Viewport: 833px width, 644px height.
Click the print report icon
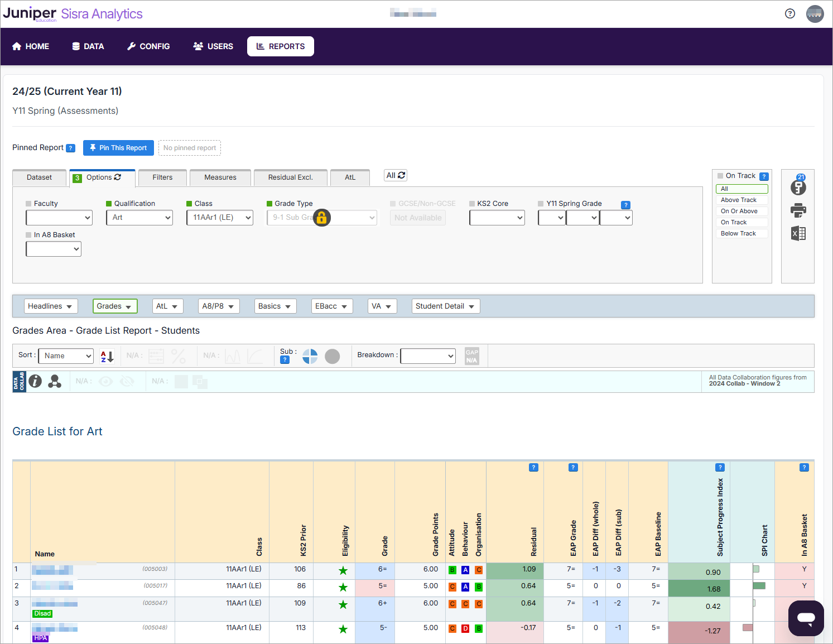pyautogui.click(x=798, y=210)
